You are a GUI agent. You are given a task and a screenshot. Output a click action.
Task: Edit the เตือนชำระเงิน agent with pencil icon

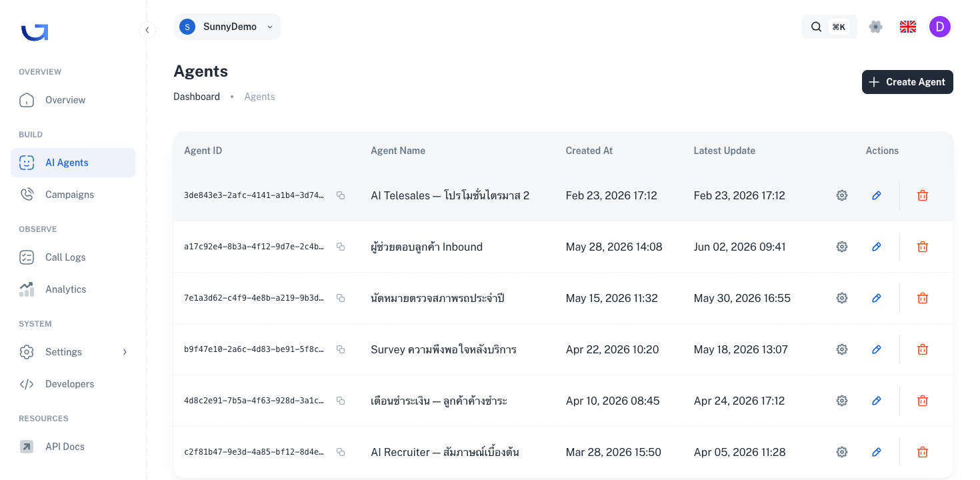click(x=877, y=401)
